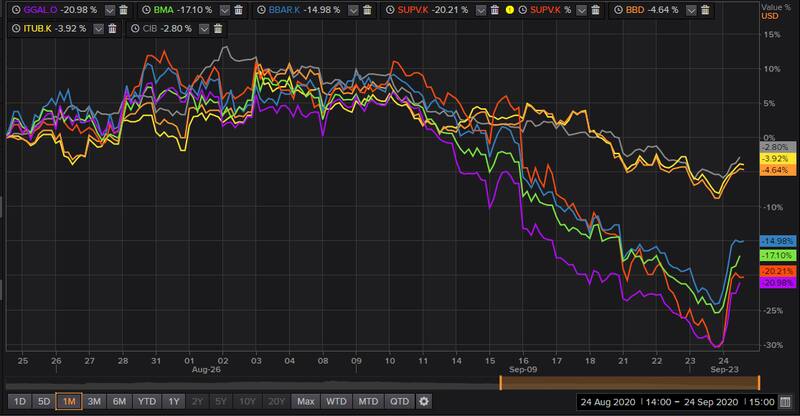Click the 6M range button
The width and height of the screenshot is (800, 416).
[x=120, y=402]
